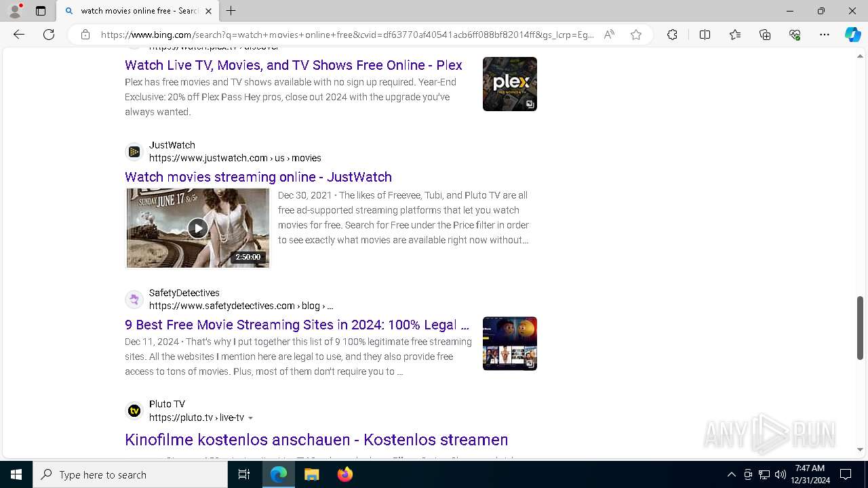Open a new browser tab

click(x=231, y=11)
